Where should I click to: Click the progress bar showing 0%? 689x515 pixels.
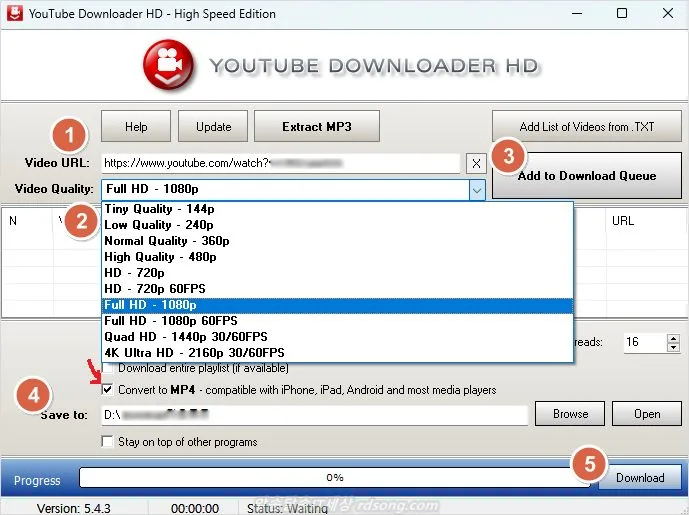click(x=335, y=478)
